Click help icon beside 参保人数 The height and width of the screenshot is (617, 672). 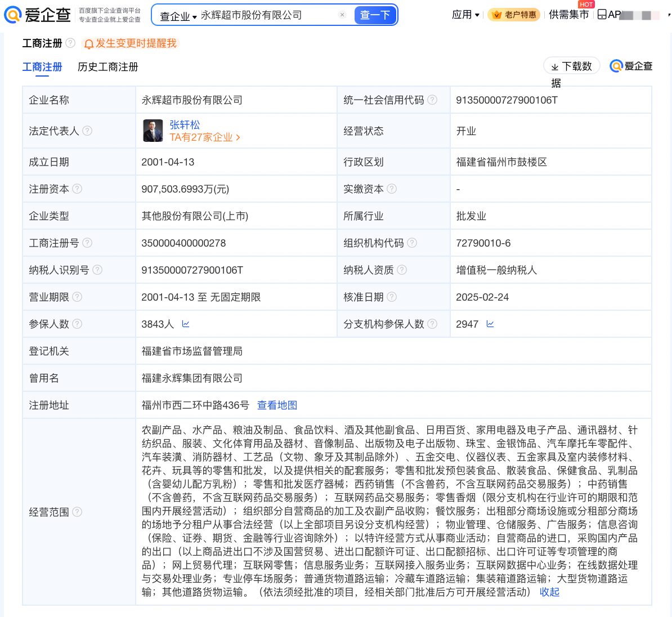point(77,324)
